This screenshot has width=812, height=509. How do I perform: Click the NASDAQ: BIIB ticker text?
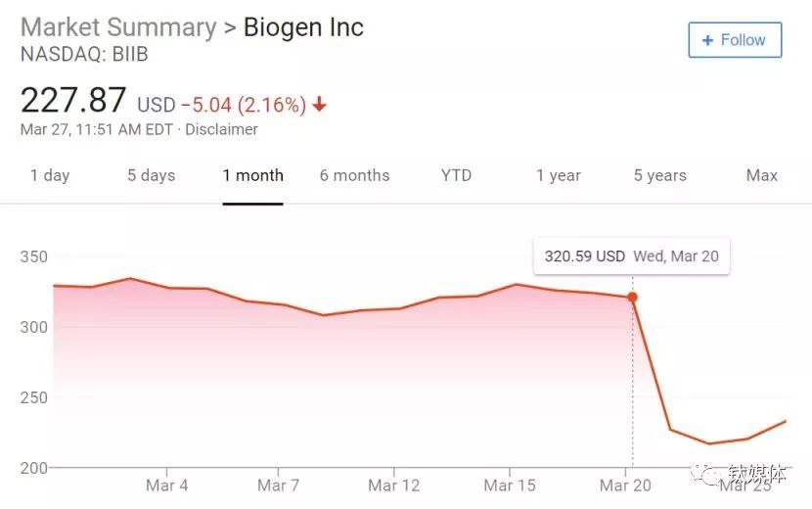tap(84, 55)
